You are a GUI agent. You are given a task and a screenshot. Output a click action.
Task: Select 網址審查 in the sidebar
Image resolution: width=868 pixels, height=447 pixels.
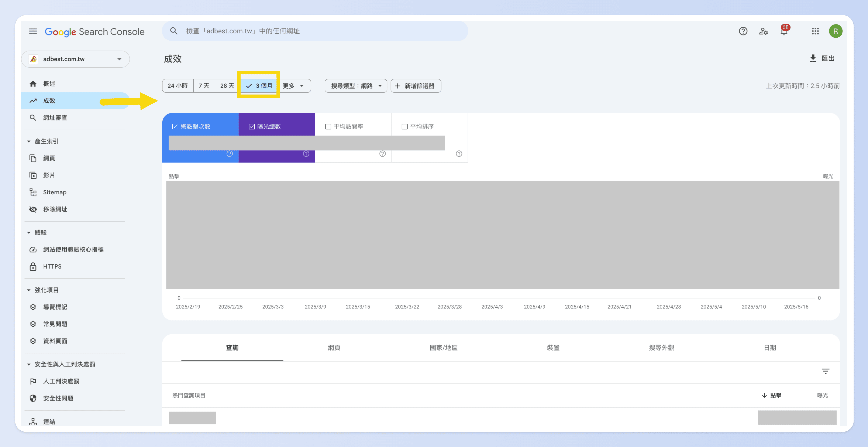click(55, 118)
